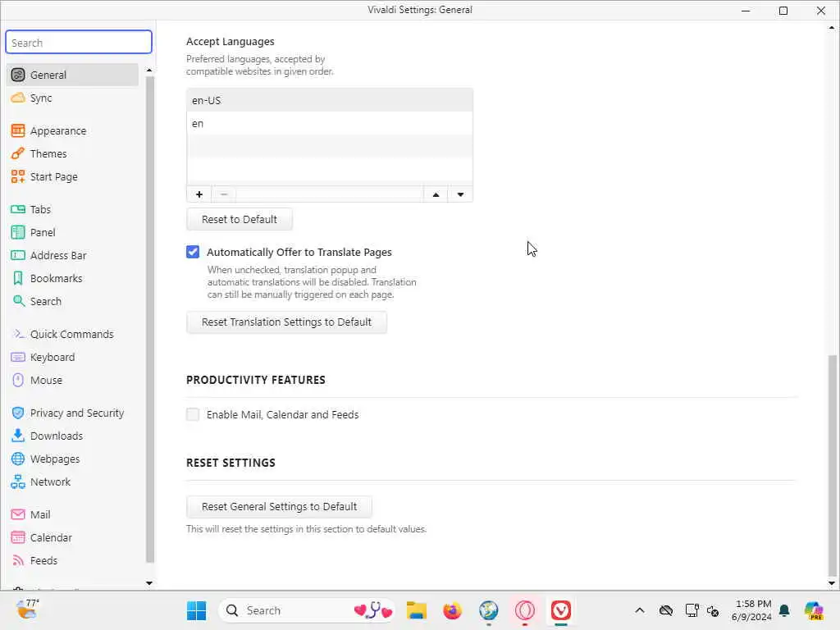Open Quick Commands prompt icon
Image resolution: width=840 pixels, height=630 pixels.
(x=18, y=335)
